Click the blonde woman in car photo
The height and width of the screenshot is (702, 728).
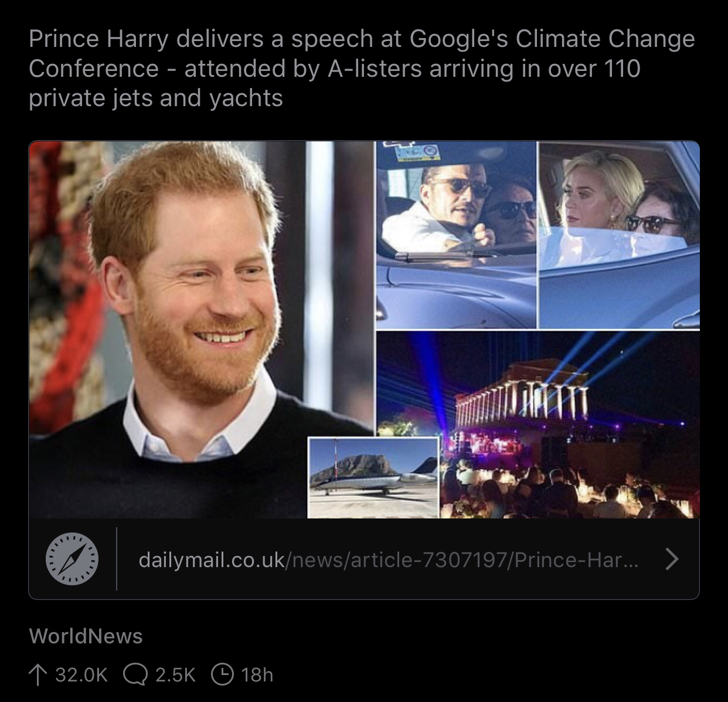click(x=618, y=235)
